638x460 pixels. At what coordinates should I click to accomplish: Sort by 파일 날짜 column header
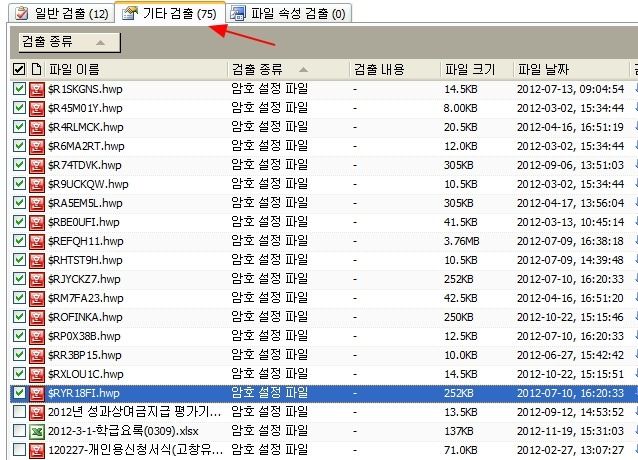(571, 69)
